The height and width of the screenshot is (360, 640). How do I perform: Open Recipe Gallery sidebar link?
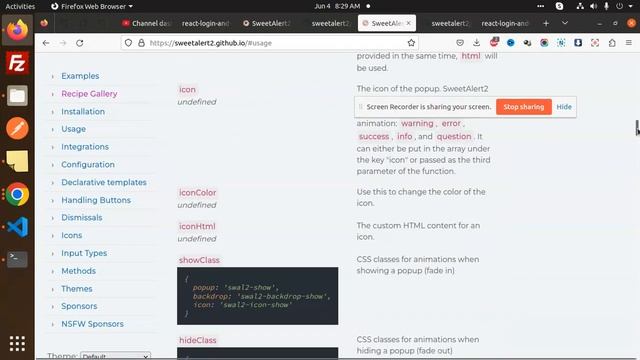click(x=89, y=94)
